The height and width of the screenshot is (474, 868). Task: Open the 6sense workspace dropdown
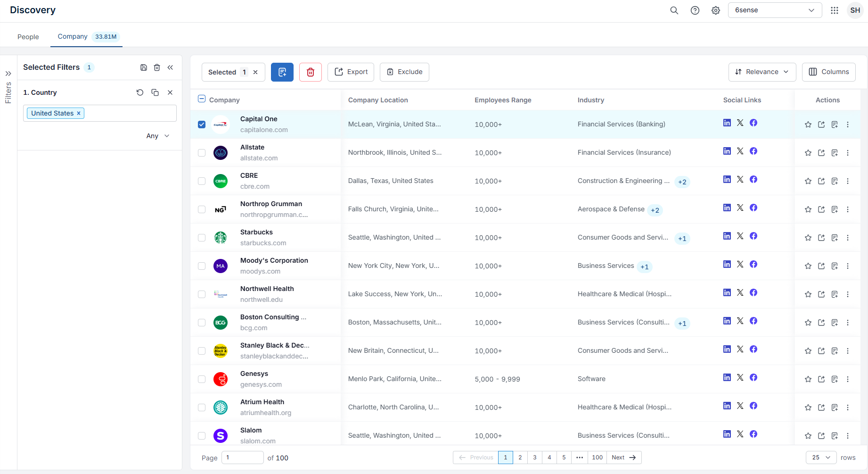click(775, 10)
